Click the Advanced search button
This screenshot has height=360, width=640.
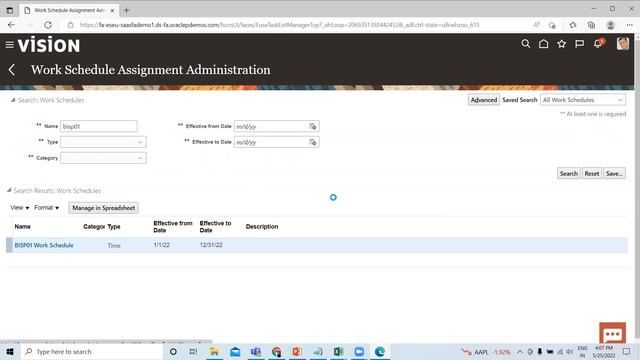484,100
